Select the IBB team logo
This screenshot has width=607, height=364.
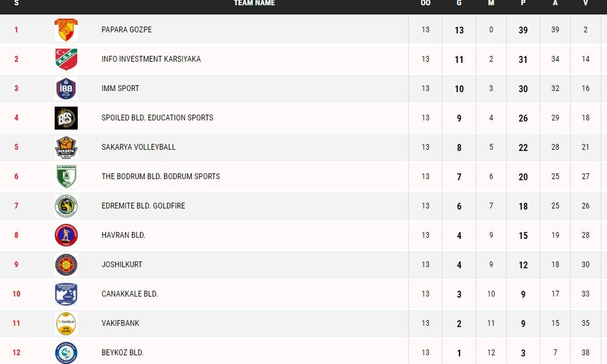[66, 89]
